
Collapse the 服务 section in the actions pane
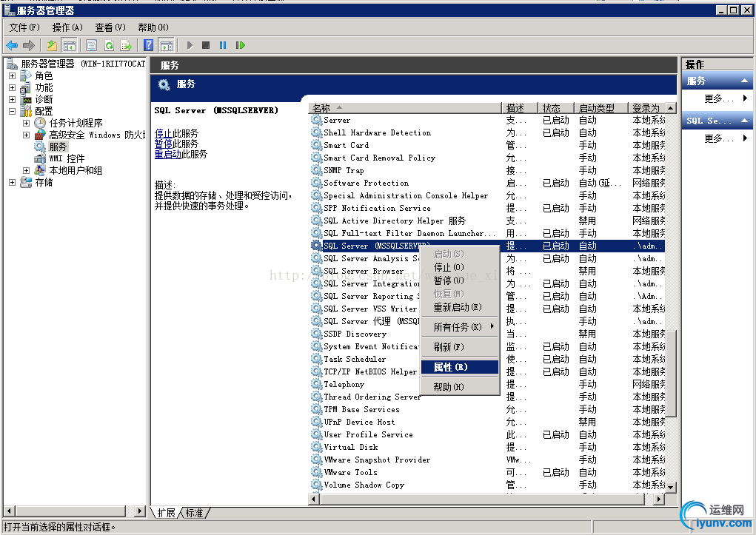point(744,81)
